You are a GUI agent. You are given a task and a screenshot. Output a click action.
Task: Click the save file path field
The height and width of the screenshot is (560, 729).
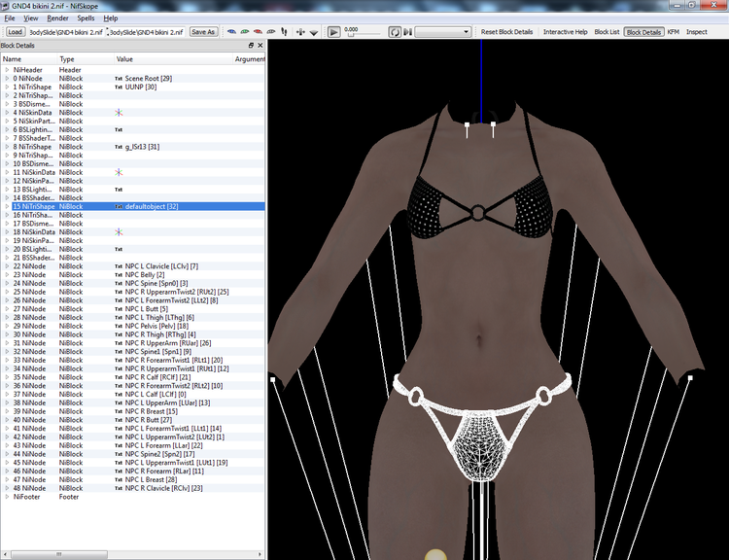click(x=147, y=32)
